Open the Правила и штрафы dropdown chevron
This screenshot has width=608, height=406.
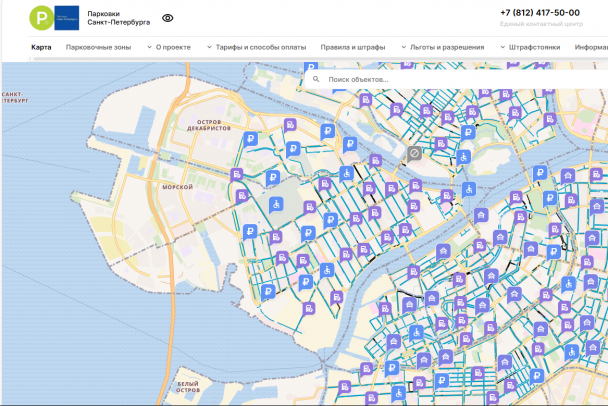pyautogui.click(x=403, y=47)
